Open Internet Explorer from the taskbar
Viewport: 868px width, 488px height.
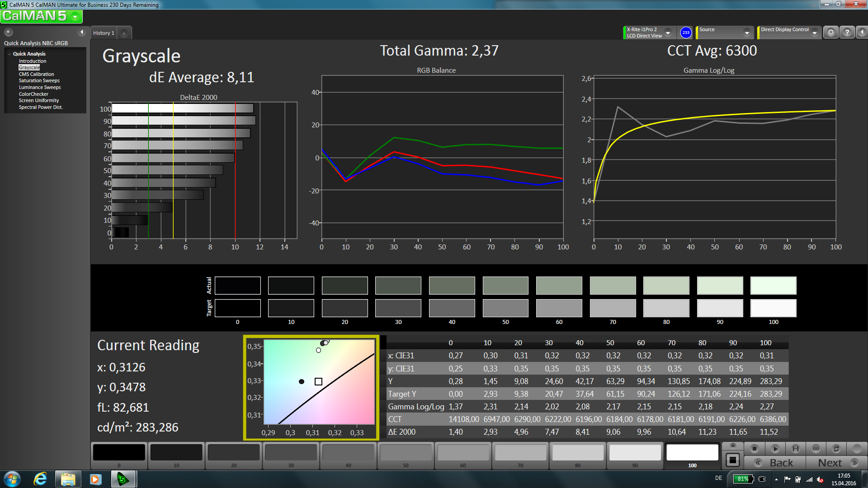click(40, 479)
